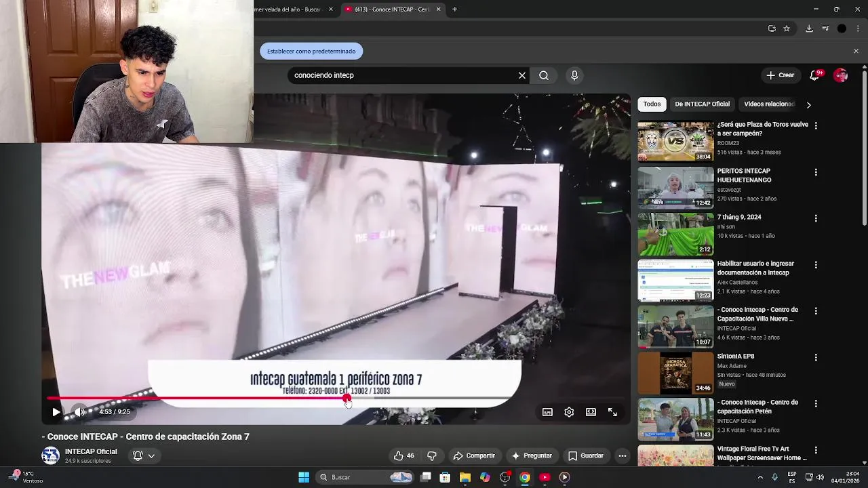The height and width of the screenshot is (488, 868).
Task: Open options for 'Centro de capacitación Petén'
Action: 816,403
